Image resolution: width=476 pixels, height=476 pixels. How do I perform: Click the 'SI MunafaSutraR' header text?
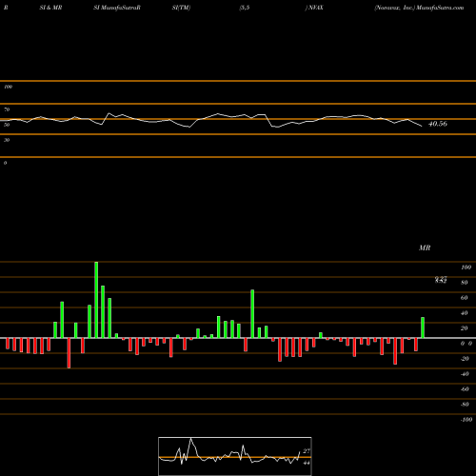click(x=117, y=8)
